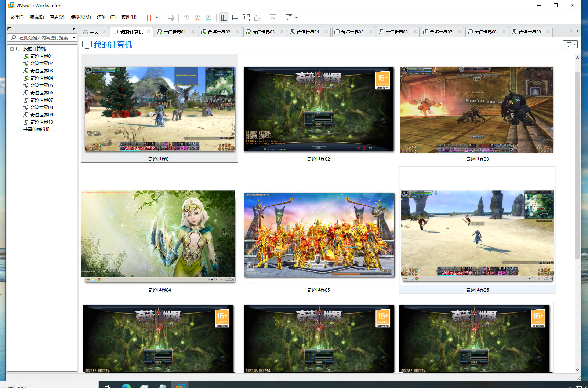Open the power options dropdown arrow
The image size is (588, 388).
click(x=157, y=18)
